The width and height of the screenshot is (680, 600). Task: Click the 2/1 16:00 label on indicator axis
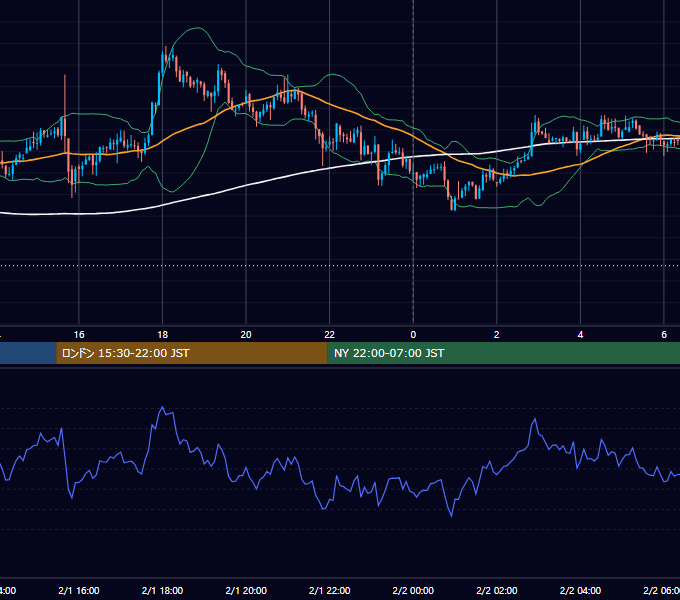(79, 590)
